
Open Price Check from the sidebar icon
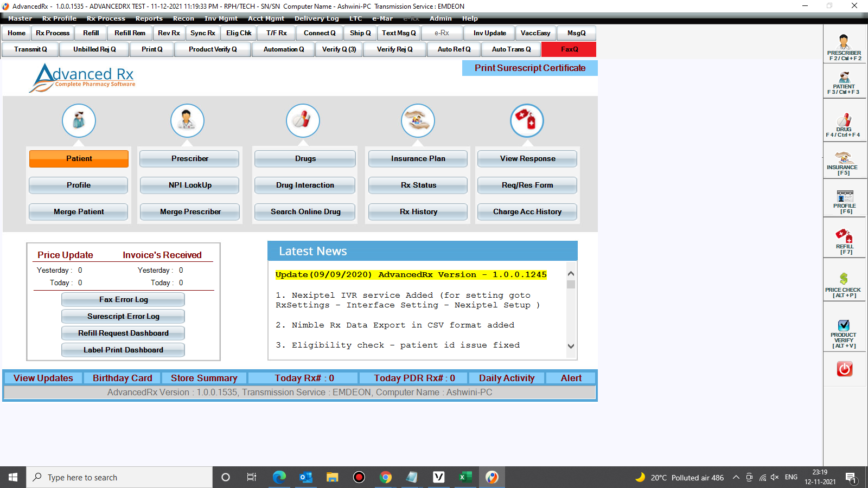tap(844, 280)
